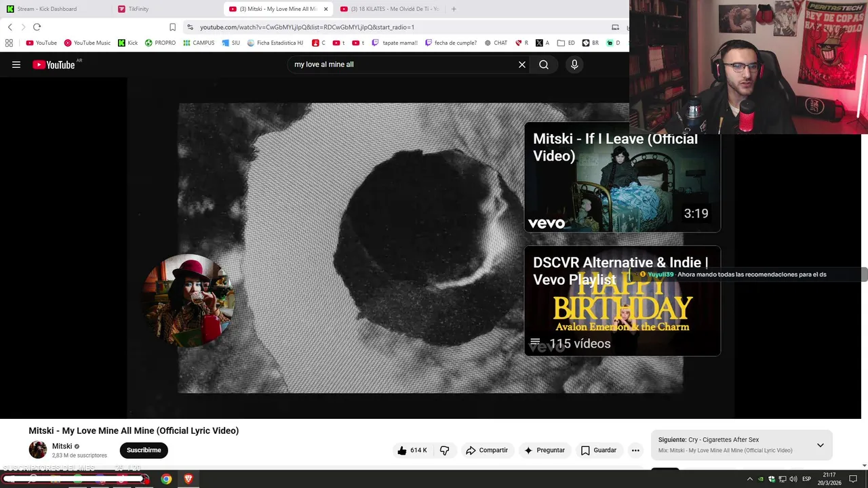Open the Kick bookmark
This screenshot has height=488, width=868.
(127, 43)
